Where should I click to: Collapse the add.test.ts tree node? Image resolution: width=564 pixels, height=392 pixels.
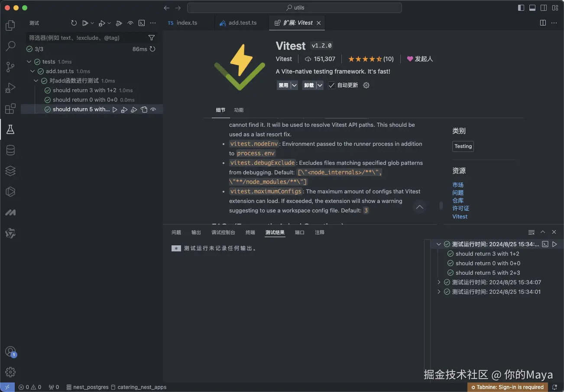coord(32,71)
